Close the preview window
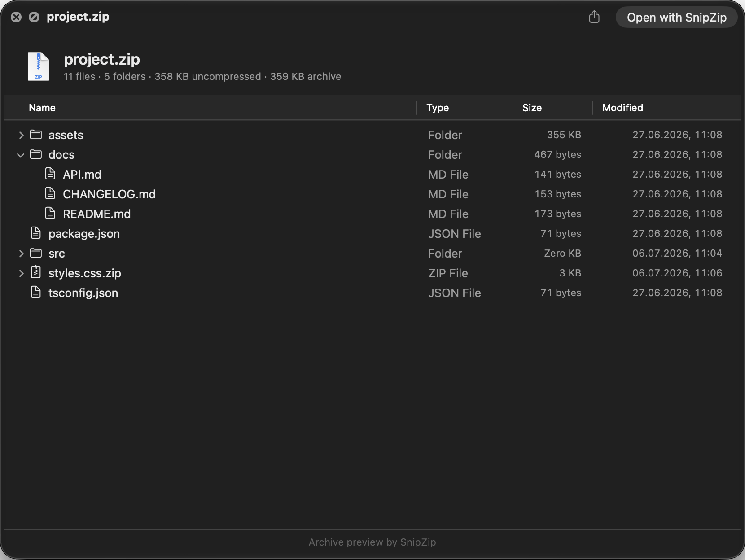 coord(16,17)
